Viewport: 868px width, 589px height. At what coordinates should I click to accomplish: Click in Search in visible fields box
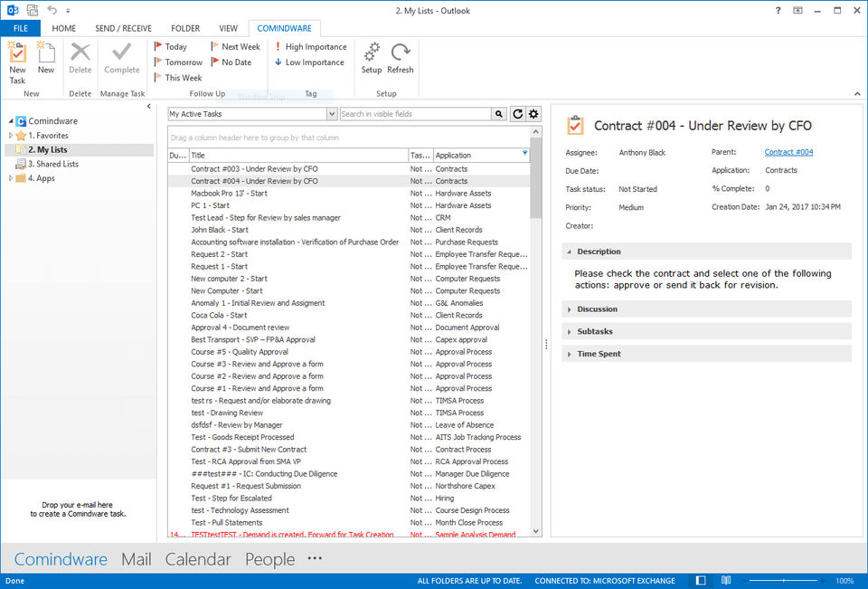point(416,114)
